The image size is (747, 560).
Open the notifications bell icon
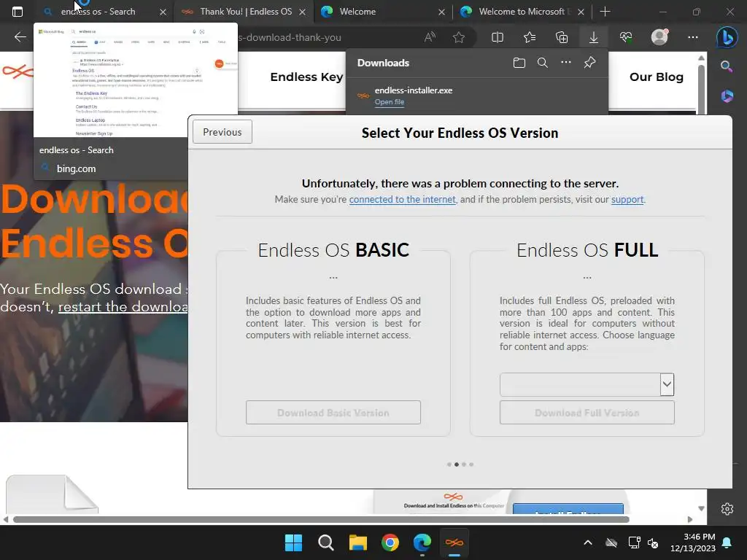(727, 542)
